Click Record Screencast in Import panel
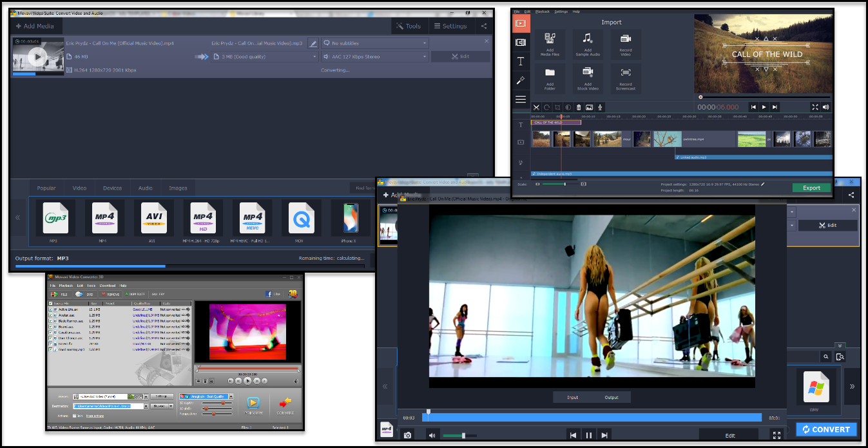The image size is (868, 448). [626, 78]
